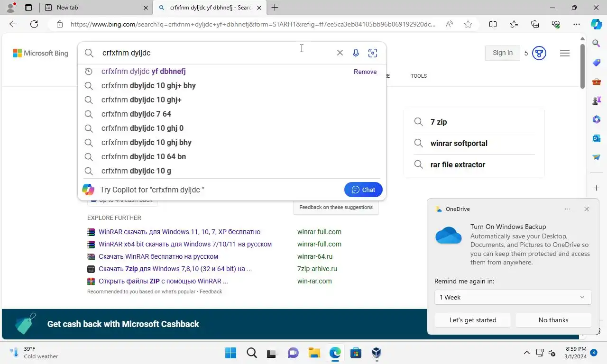Viewport: 607px width, 364px height.
Task: Clear the search box with the X
Action: [x=340, y=53]
